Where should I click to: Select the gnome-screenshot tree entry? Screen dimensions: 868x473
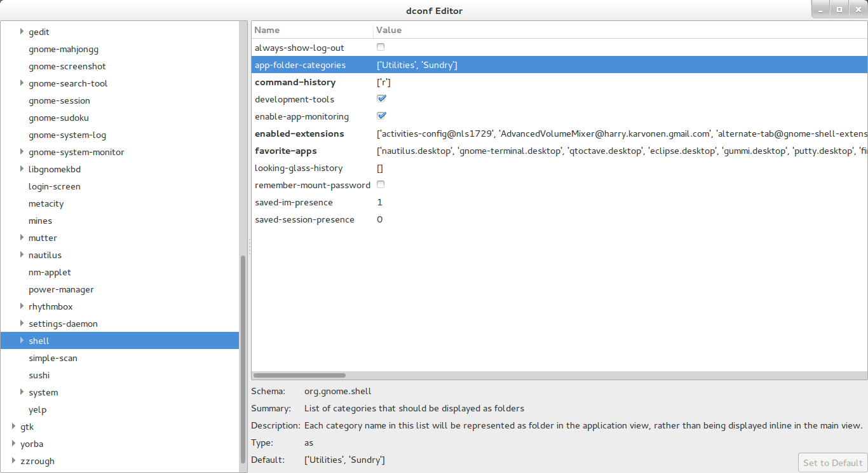coord(67,66)
